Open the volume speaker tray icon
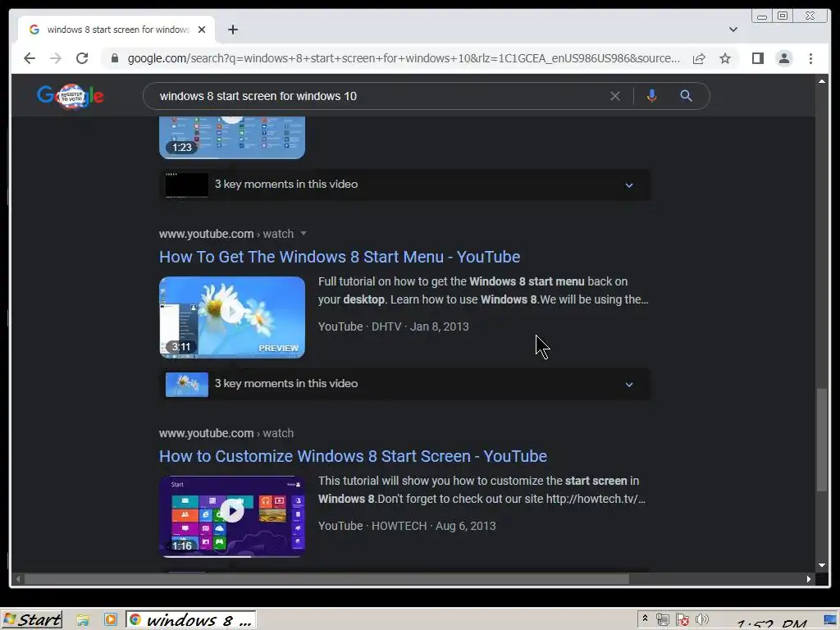Viewport: 840px width, 630px height. [x=702, y=620]
